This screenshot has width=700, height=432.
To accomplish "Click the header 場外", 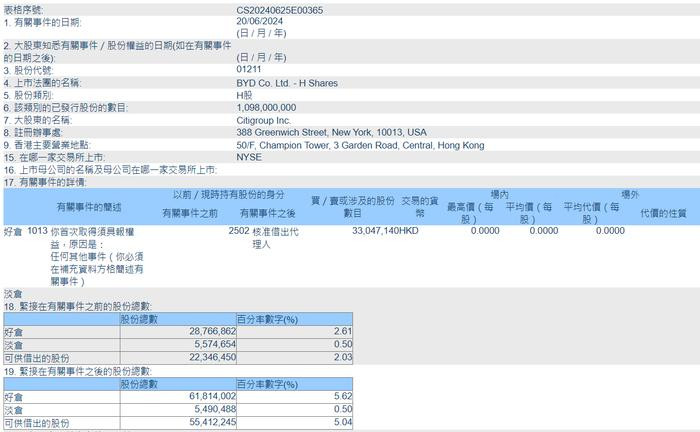I will (630, 195).
